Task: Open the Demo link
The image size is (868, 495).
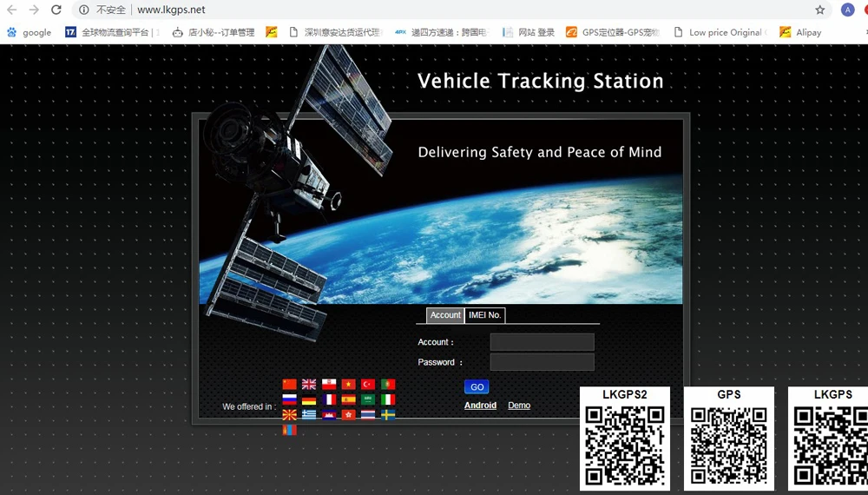Action: [x=519, y=406]
